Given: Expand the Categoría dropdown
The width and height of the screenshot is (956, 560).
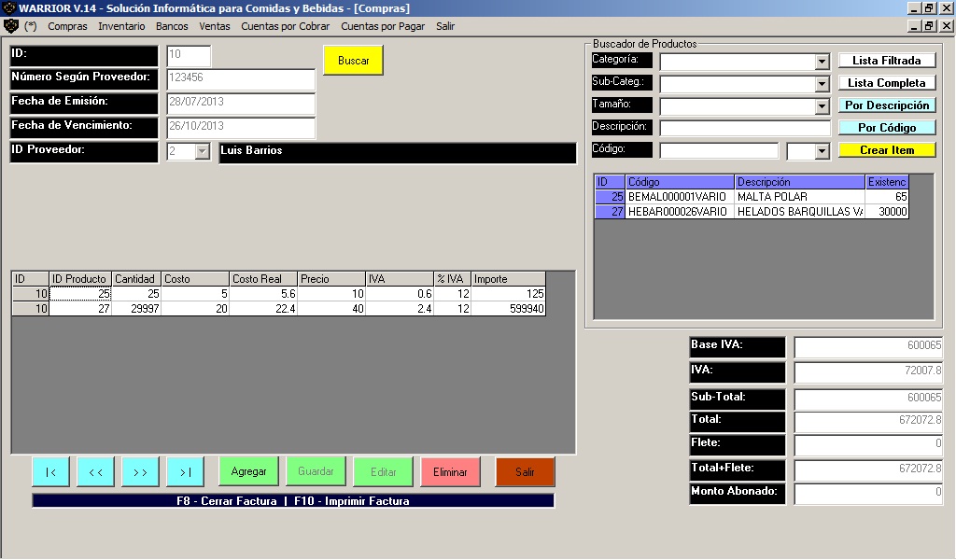Looking at the screenshot, I should point(822,62).
